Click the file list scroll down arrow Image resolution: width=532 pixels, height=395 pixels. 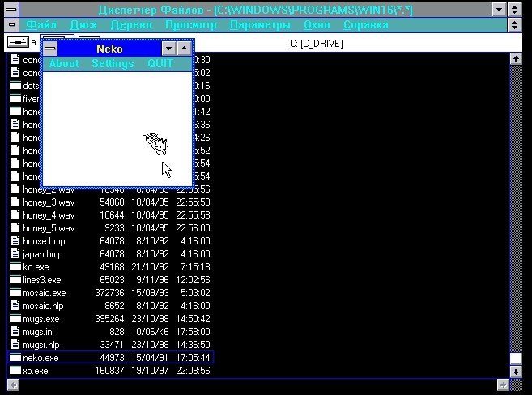click(x=516, y=372)
